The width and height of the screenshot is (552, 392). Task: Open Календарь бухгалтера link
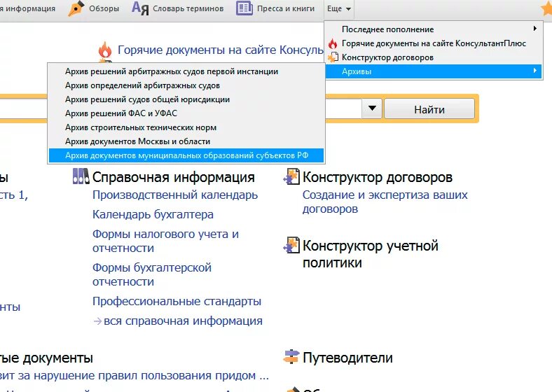point(153,214)
